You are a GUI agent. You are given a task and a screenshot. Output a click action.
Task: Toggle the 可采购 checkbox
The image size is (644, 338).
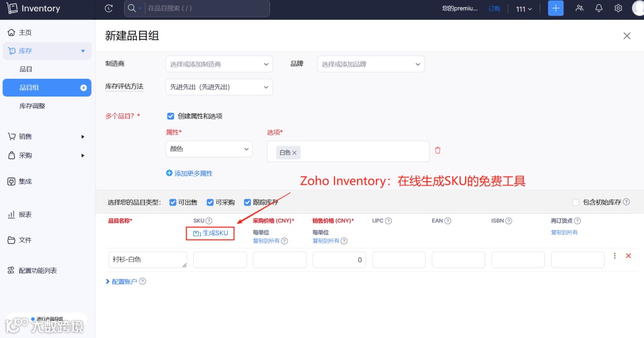pos(210,203)
